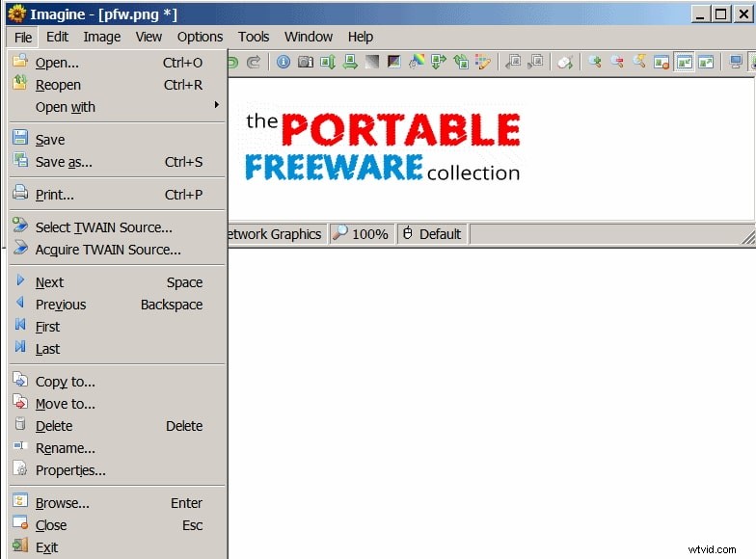
Task: Open Properties... from File menu
Action: point(118,470)
